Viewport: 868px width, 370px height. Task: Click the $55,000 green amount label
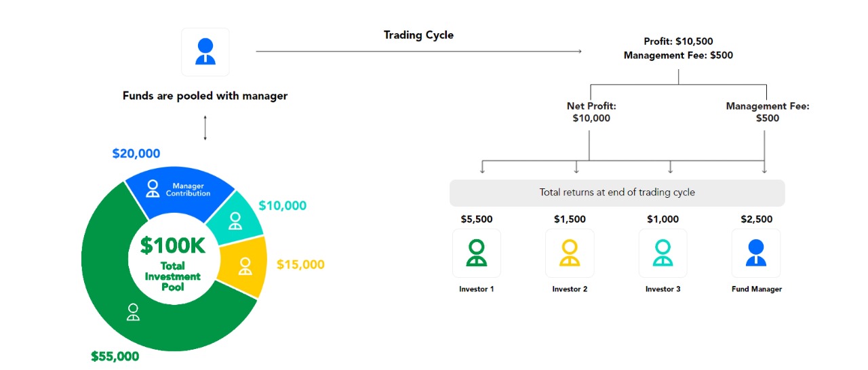[115, 356]
